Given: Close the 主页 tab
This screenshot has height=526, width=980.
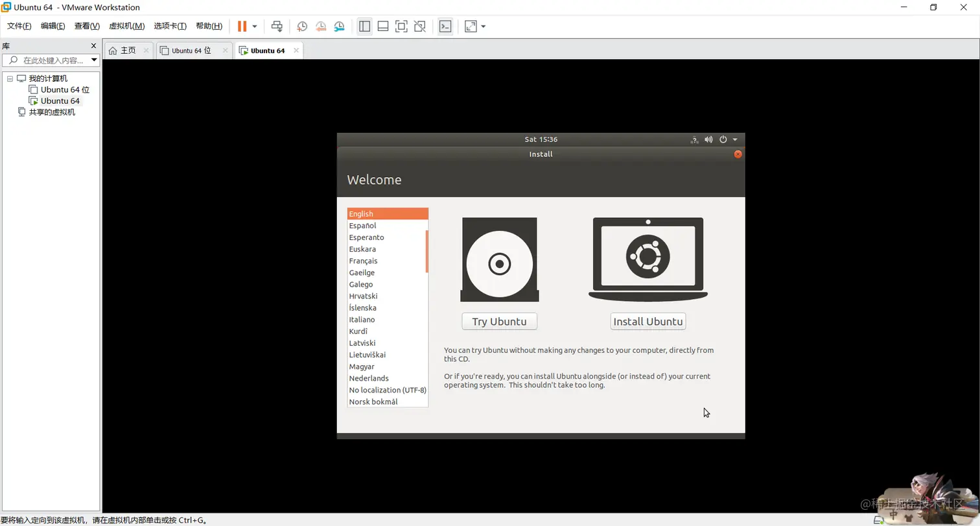Looking at the screenshot, I should tap(146, 50).
